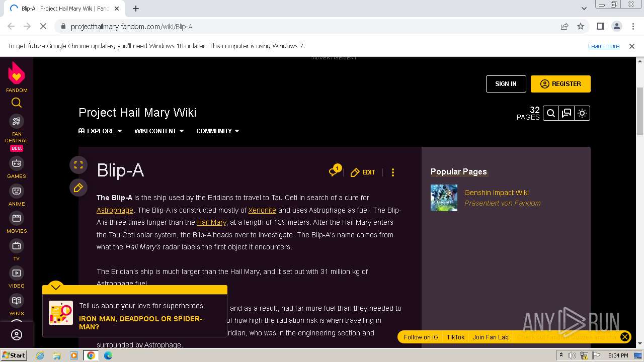Open the article more-options kebab menu
Viewport: 644px width, 362px height.
393,172
